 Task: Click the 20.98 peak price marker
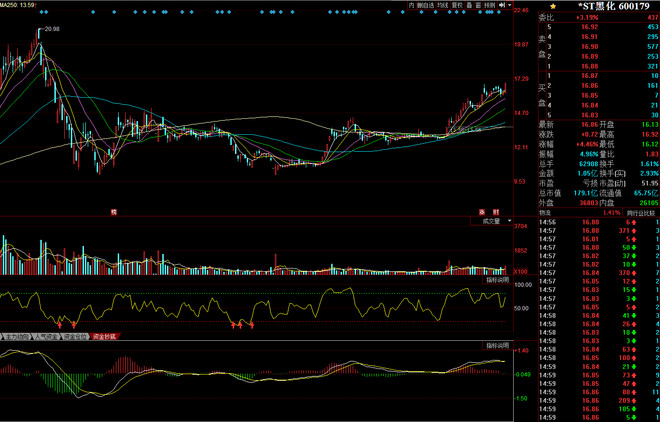pyautogui.click(x=51, y=29)
